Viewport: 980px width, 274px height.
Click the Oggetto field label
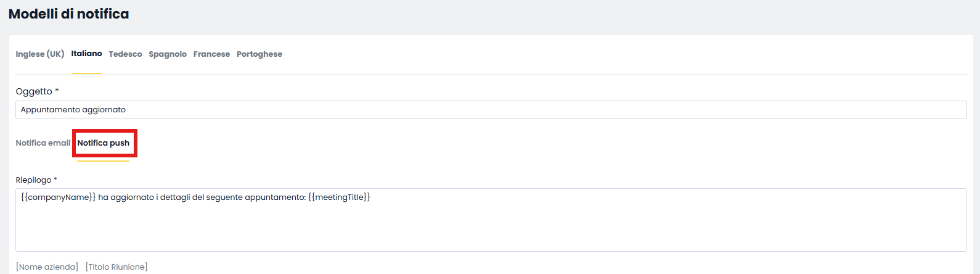point(34,91)
